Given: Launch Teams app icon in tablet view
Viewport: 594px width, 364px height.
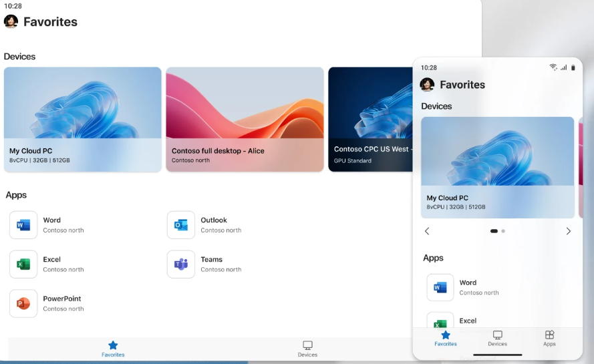Looking at the screenshot, I should [181, 264].
